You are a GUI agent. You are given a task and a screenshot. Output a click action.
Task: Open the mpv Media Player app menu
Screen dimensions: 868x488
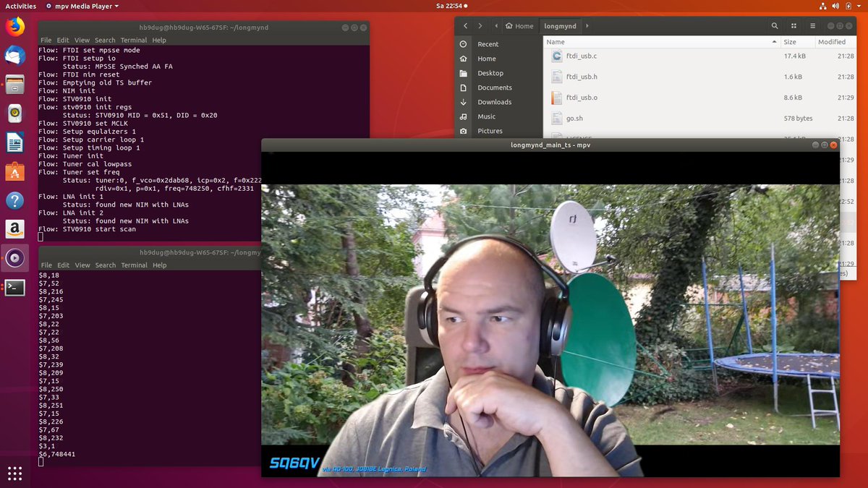pyautogui.click(x=82, y=6)
